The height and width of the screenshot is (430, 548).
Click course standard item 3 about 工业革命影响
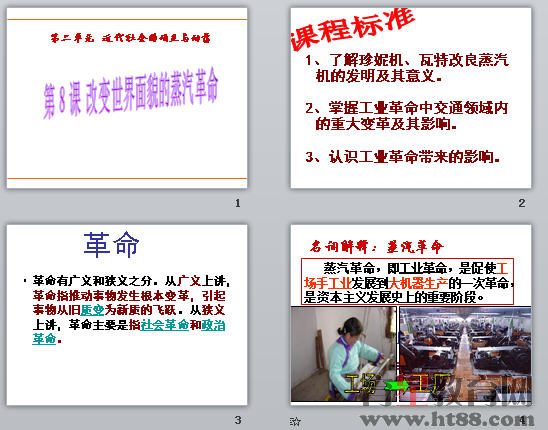(x=403, y=157)
